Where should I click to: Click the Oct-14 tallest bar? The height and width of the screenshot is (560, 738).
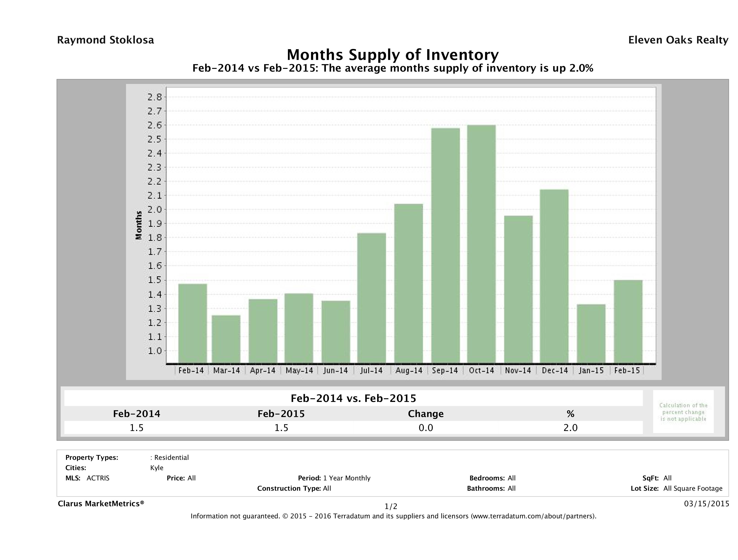(x=481, y=244)
